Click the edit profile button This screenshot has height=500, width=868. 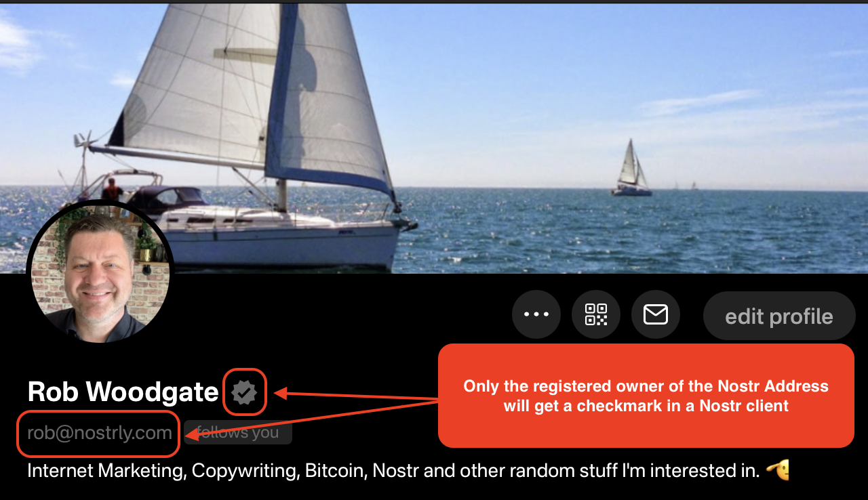click(779, 316)
